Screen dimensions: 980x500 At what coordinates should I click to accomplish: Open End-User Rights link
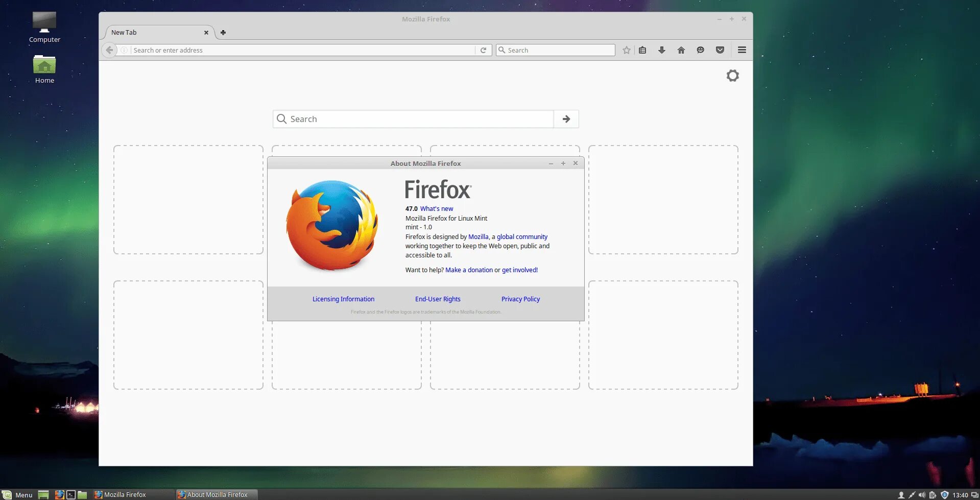438,299
